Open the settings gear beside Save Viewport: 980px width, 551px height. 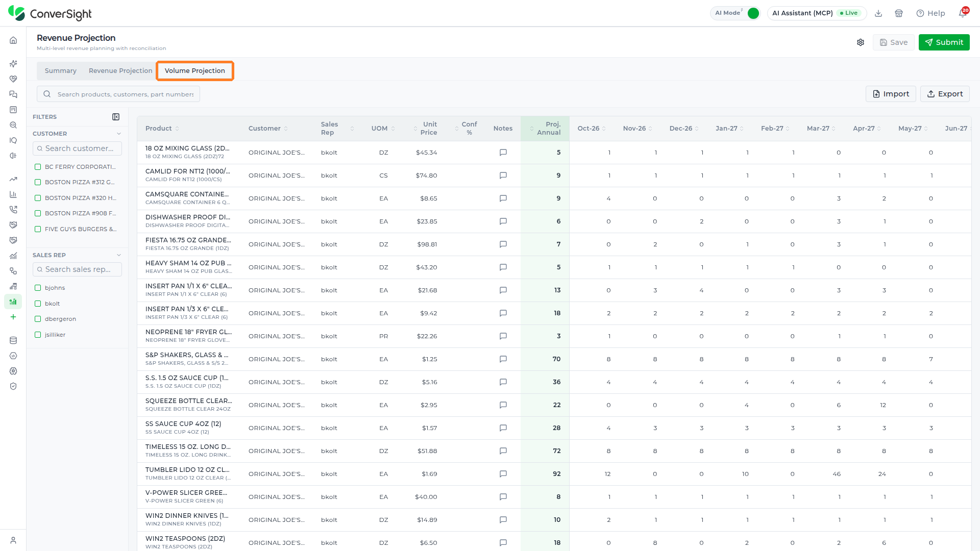(x=861, y=42)
